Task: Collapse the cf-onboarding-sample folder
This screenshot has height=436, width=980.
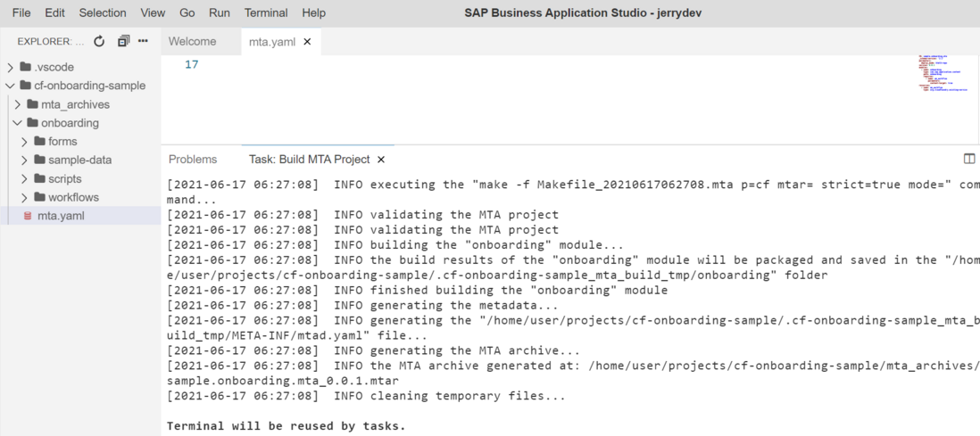Action: tap(10, 86)
